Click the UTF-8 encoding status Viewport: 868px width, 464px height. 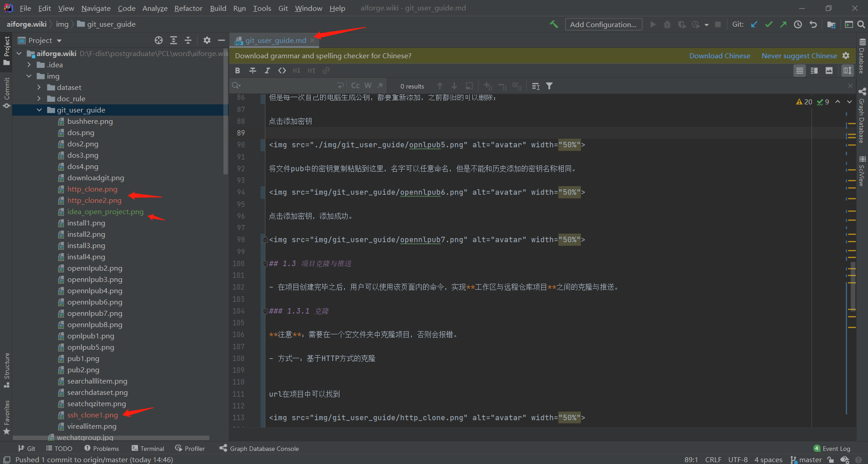(738, 459)
